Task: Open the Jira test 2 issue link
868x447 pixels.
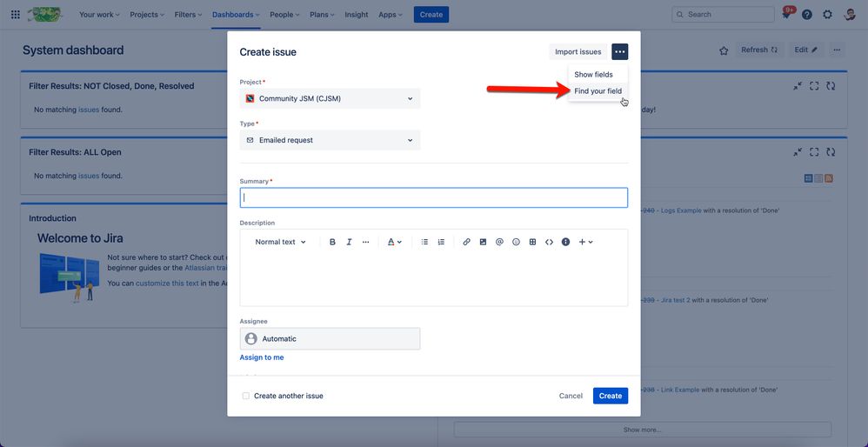Action: click(x=676, y=300)
